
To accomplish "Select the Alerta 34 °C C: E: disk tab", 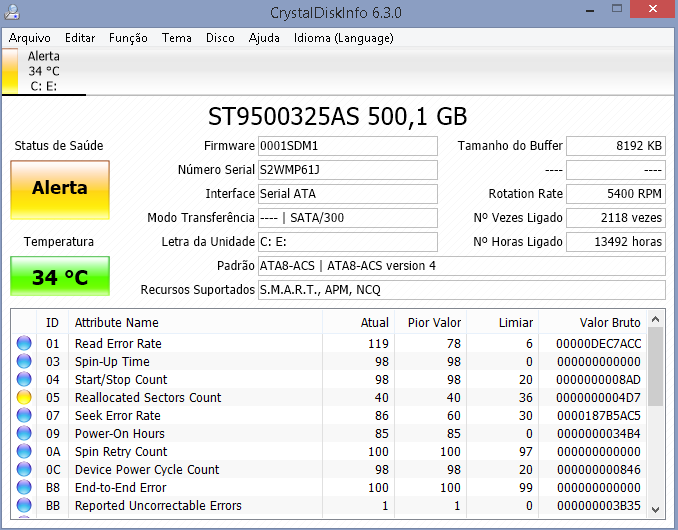I will 44,71.
